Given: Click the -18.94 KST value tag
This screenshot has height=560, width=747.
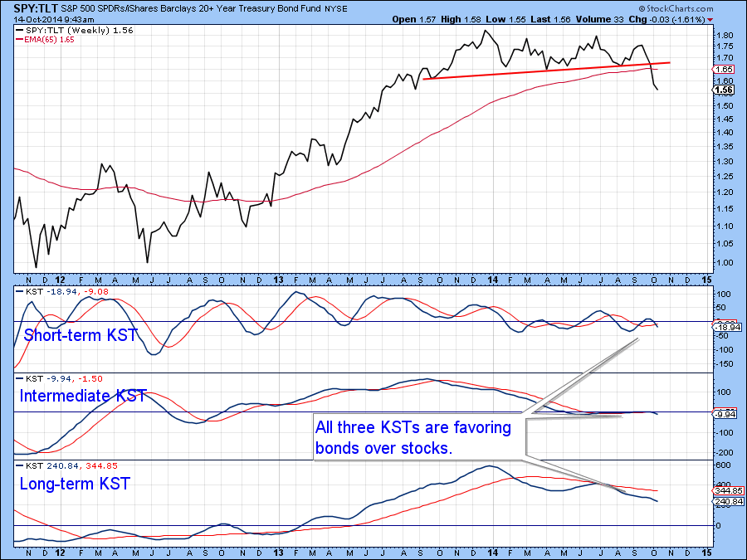Looking at the screenshot, I should pyautogui.click(x=729, y=327).
